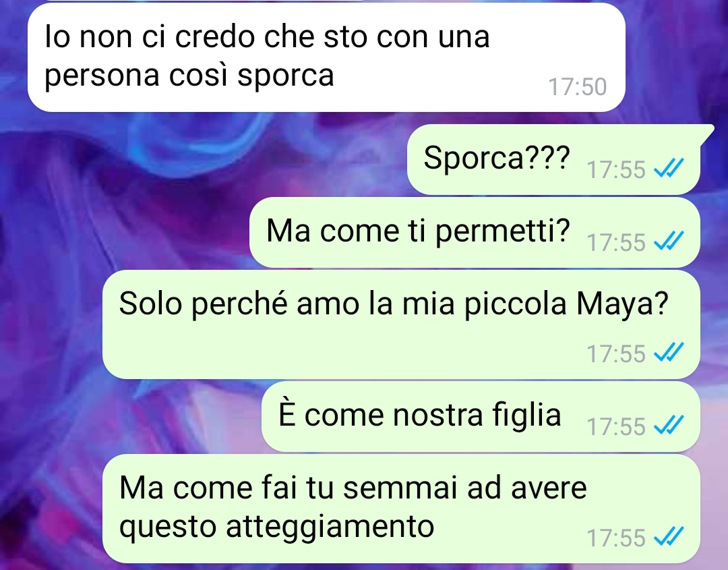
Task: Click timestamp on 'È come nostra figlia' message
Action: [616, 426]
